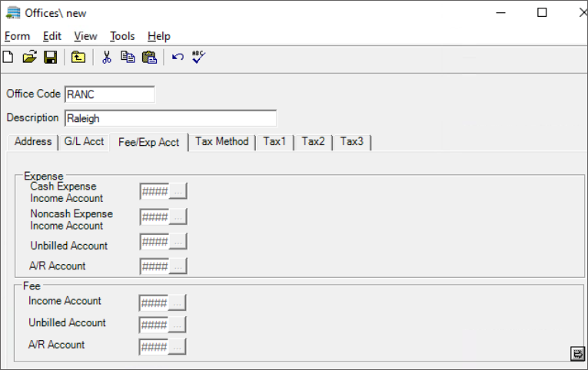Click the Copy icon in toolbar
This screenshot has width=588, height=370.
coord(128,57)
